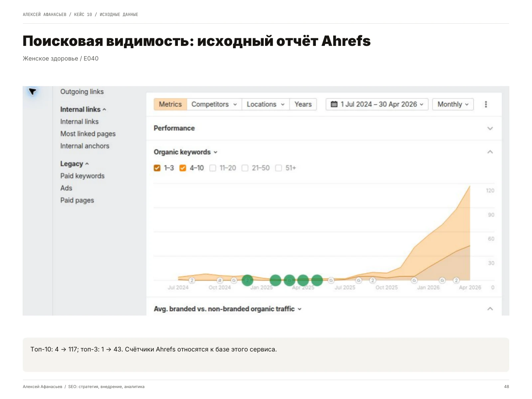
Task: Open the Internal links sub-item report
Action: [79, 122]
